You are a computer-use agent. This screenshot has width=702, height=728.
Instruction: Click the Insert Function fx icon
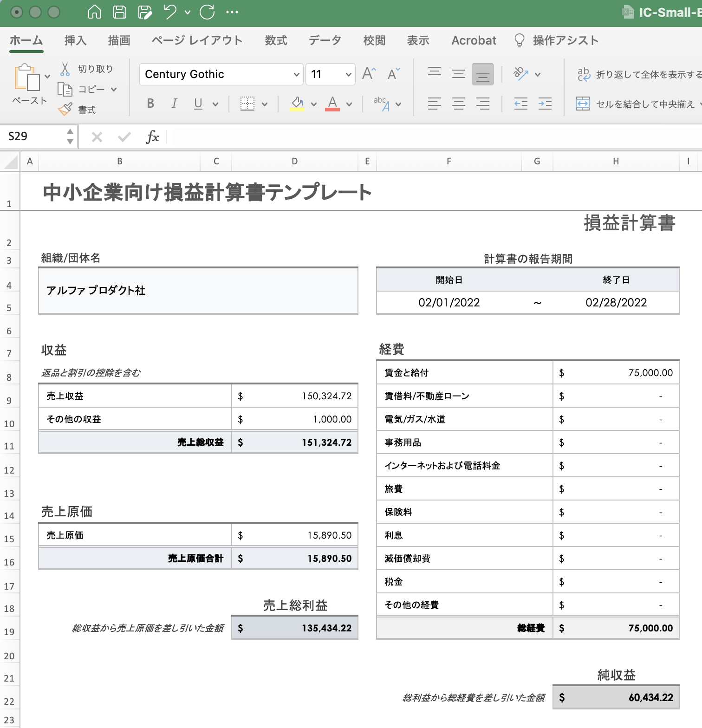click(152, 137)
